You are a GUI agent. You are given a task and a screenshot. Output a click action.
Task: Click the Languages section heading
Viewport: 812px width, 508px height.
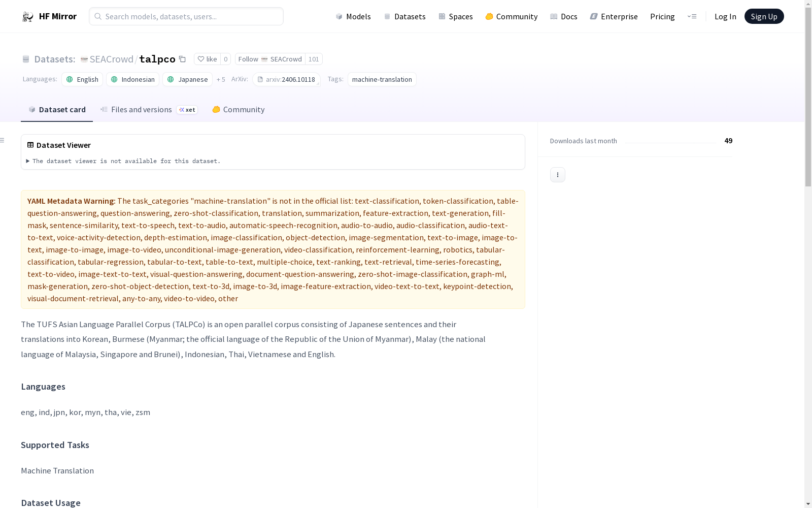[x=43, y=387]
